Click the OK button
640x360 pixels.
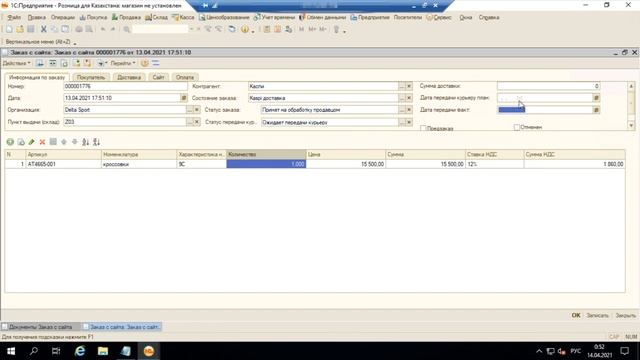[576, 316]
